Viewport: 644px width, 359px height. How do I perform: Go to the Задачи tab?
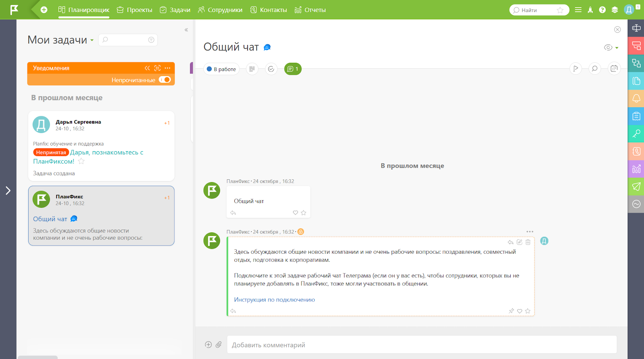click(x=175, y=10)
